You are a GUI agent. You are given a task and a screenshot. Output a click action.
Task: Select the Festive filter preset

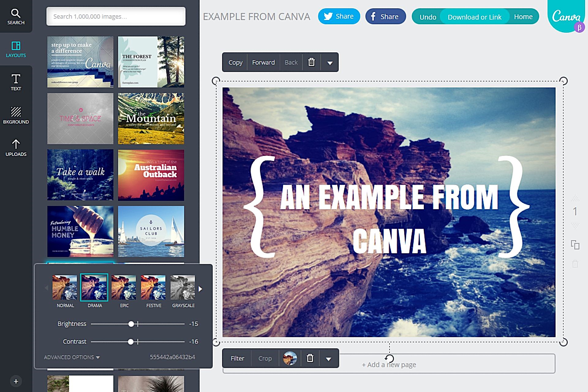(153, 288)
